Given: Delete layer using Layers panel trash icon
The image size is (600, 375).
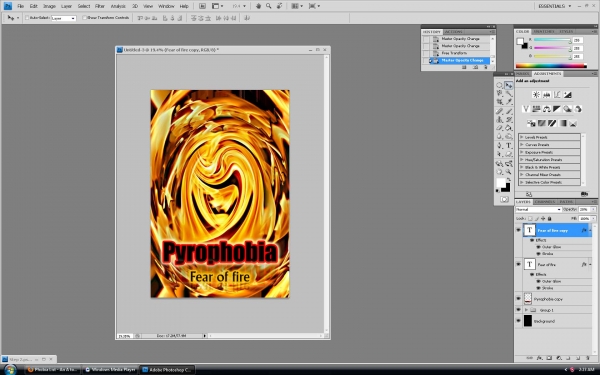Looking at the screenshot, I should point(587,358).
